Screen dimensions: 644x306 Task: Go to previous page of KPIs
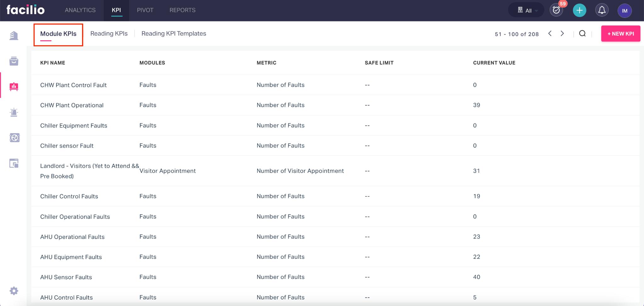tap(550, 33)
